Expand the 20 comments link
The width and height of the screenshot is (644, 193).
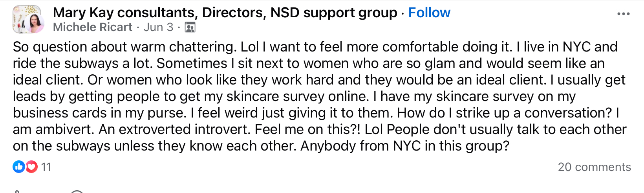pyautogui.click(x=595, y=167)
